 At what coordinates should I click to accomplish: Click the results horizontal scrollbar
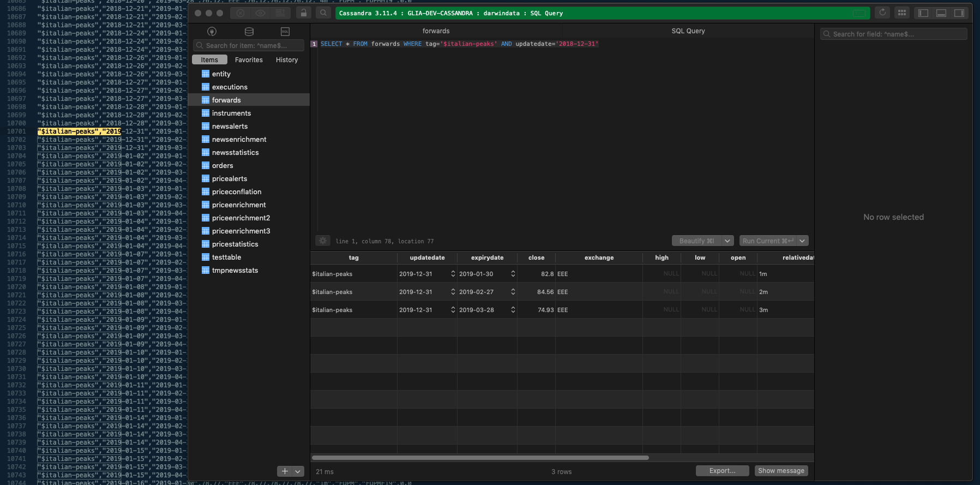click(480, 458)
